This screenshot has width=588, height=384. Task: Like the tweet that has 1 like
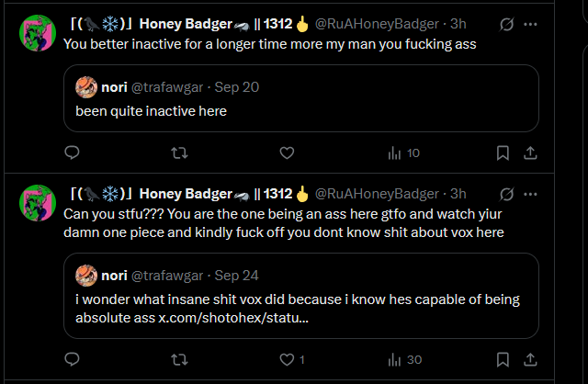tap(287, 359)
